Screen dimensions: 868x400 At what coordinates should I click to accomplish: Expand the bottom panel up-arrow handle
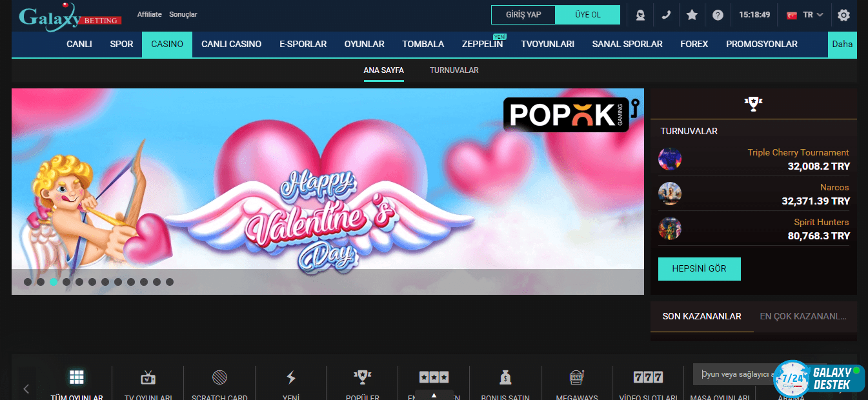pos(434,395)
